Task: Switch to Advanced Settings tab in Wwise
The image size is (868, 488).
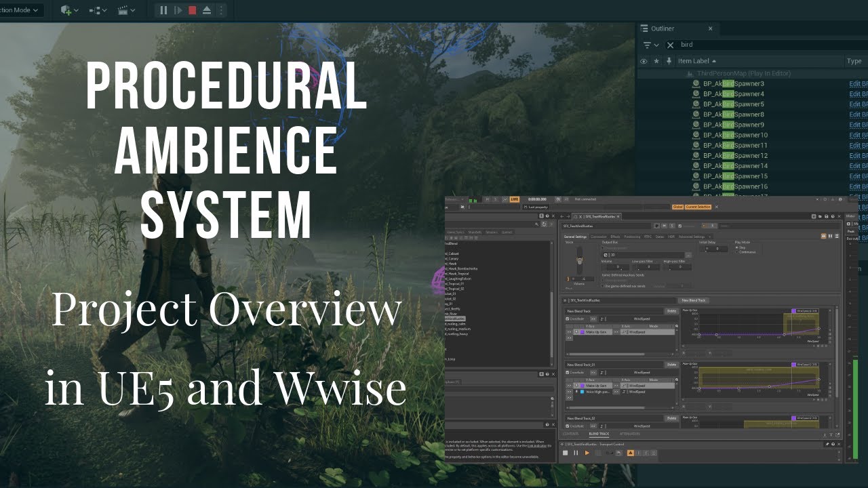Action: pyautogui.click(x=693, y=237)
